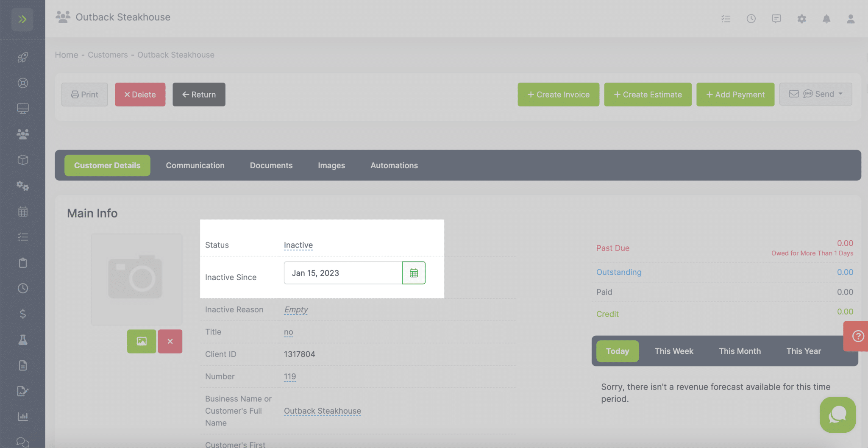Open the inventory package icon in sidebar
Image resolution: width=868 pixels, height=448 pixels.
click(x=23, y=160)
